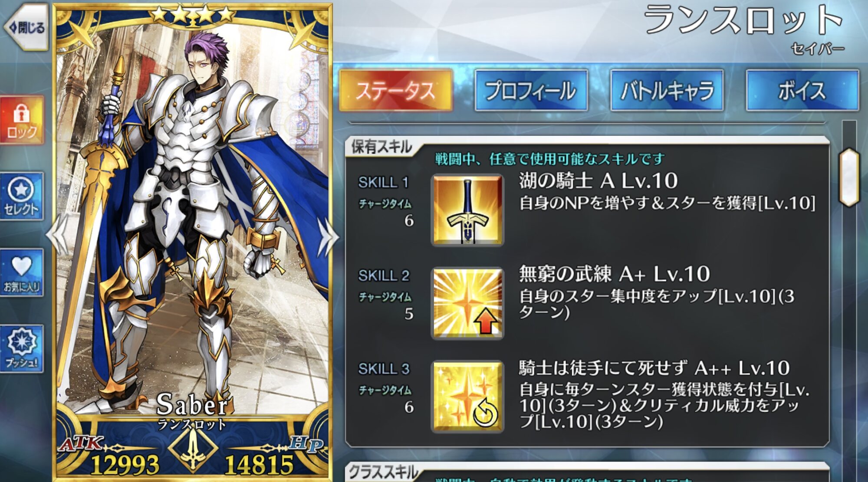Toggle the セレクト star button
Screen dimensions: 868x482
22,196
